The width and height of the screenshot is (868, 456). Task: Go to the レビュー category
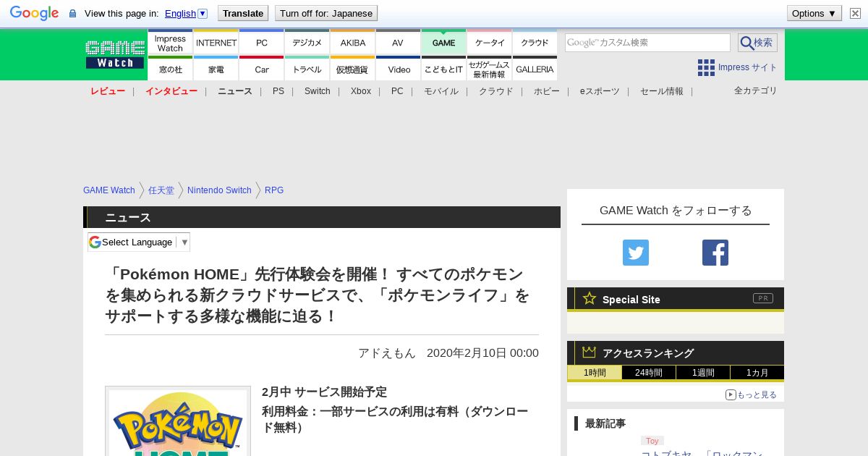tap(108, 91)
